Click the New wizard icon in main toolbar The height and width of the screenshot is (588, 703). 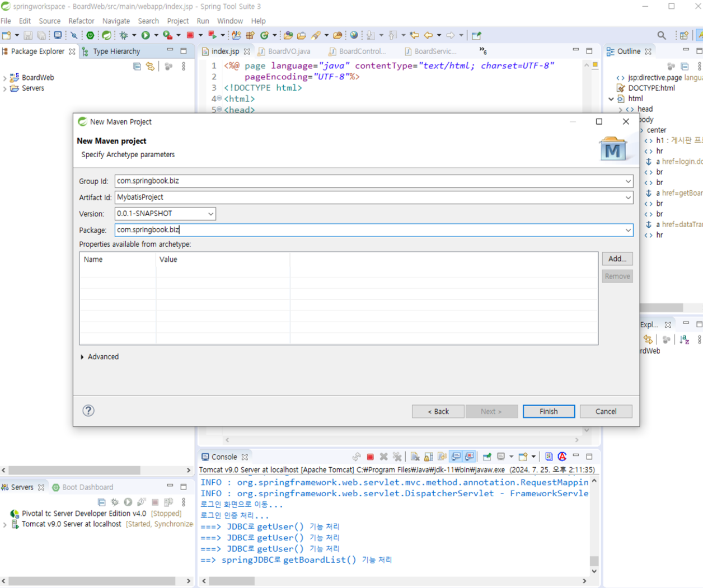(x=7, y=35)
